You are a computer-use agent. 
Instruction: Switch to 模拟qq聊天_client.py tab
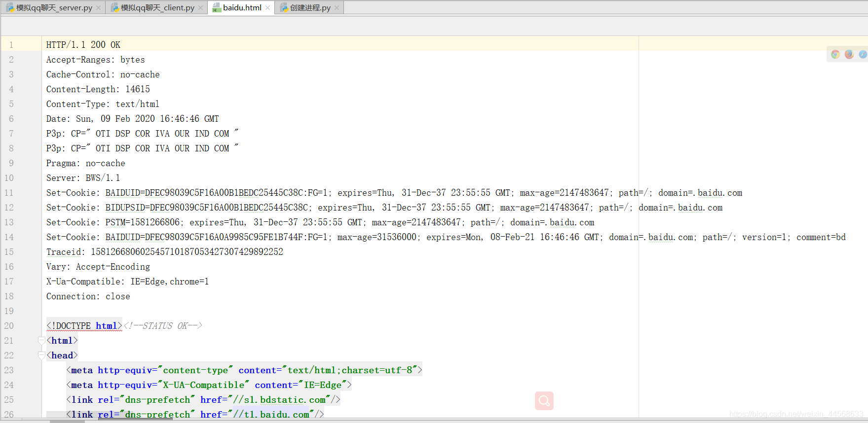coord(157,8)
